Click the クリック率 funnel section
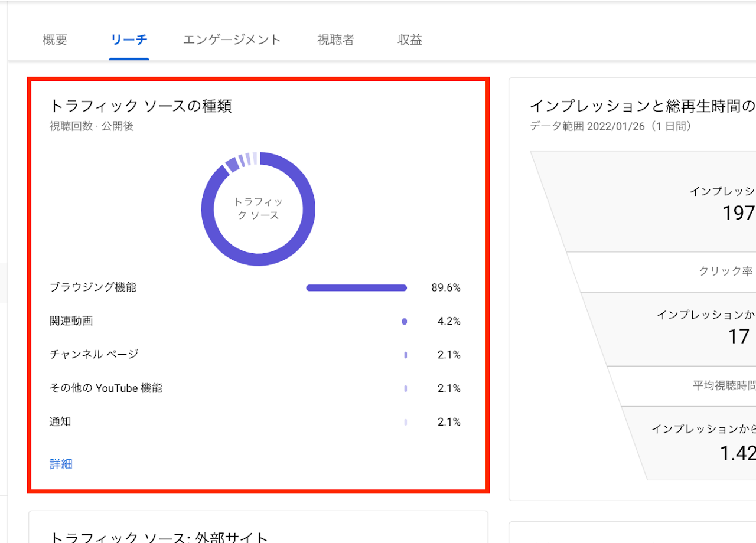This screenshot has height=543, width=756. [725, 271]
